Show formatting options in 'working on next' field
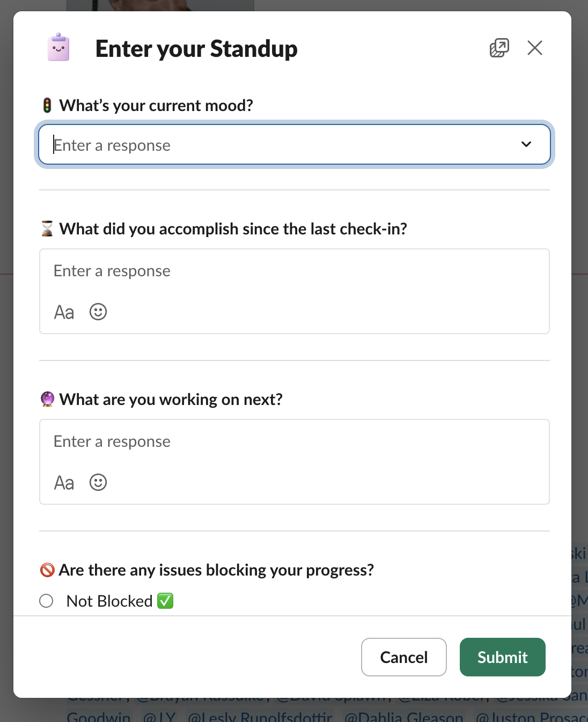Screen dimensions: 588x722 [64, 483]
